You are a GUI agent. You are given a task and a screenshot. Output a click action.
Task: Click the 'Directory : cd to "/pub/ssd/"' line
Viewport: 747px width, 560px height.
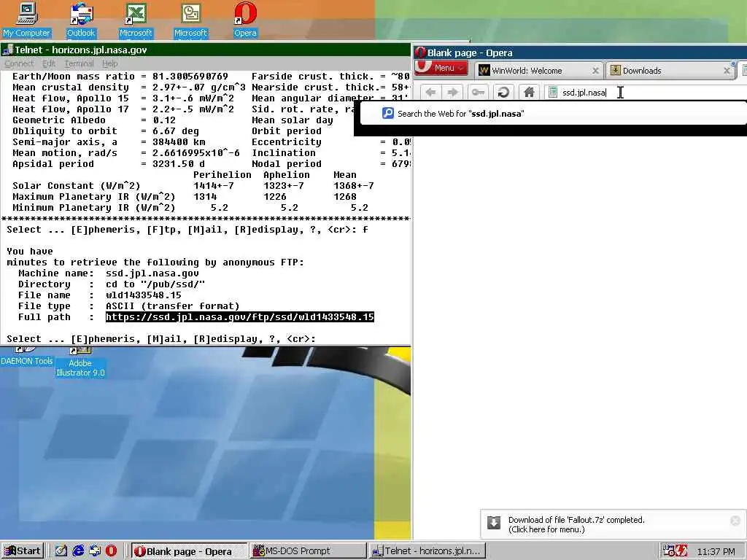112,284
